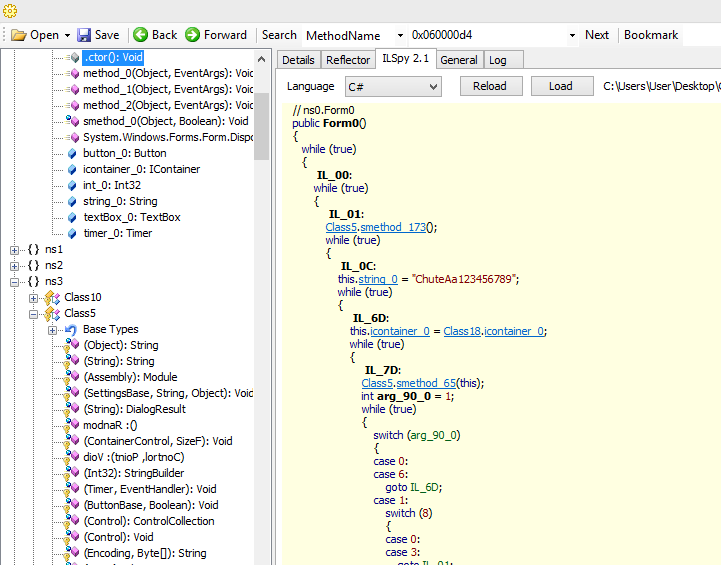Screen dimensions: 721x565
Task: Switch to the Reflector tab
Action: pos(348,60)
